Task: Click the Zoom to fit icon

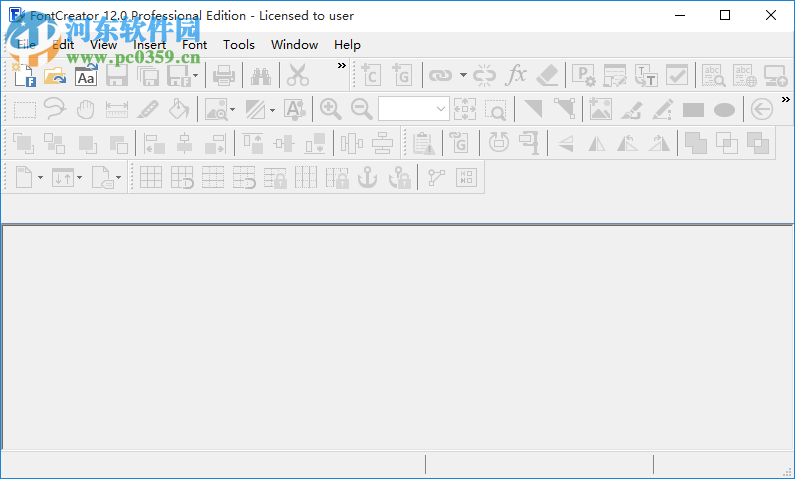Action: (464, 109)
